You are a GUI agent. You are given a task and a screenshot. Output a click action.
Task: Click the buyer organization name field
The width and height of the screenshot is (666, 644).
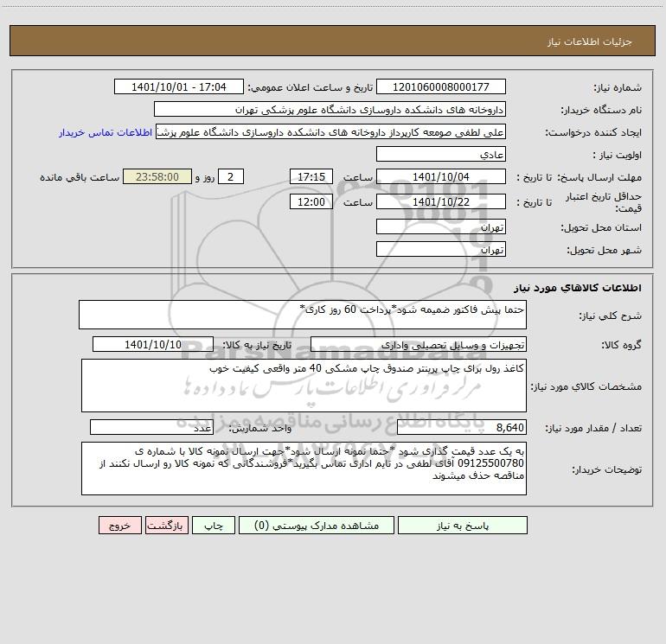point(330,110)
